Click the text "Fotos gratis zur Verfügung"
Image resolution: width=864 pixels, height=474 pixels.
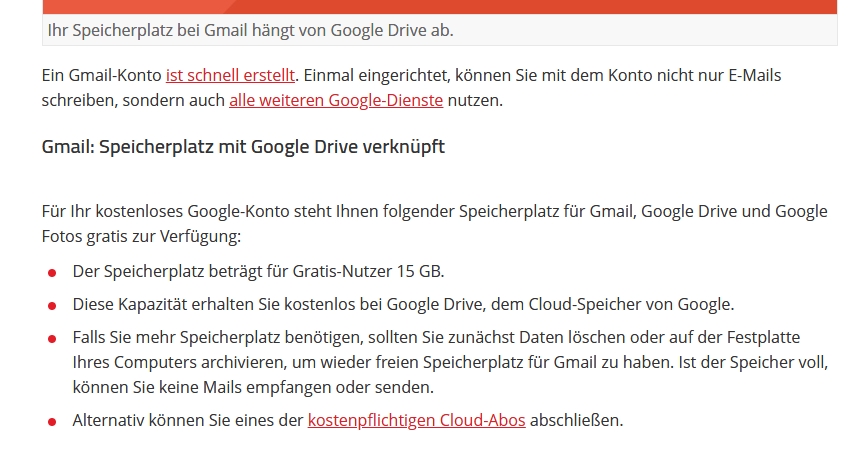141,237
